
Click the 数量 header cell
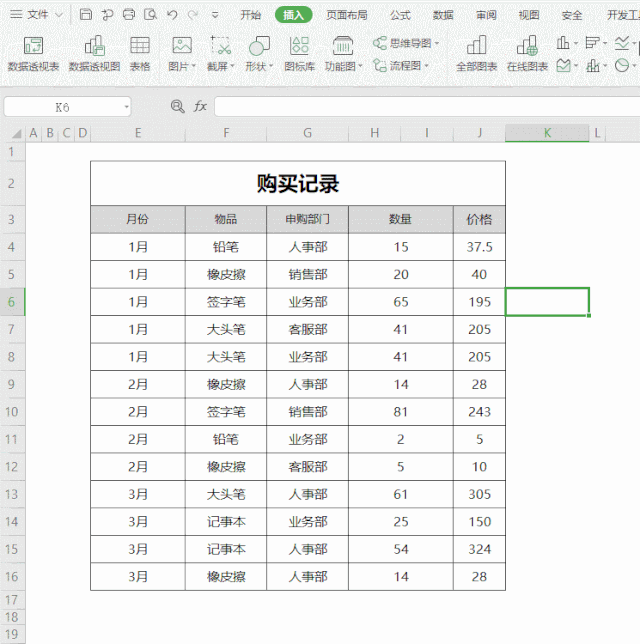[x=401, y=219]
